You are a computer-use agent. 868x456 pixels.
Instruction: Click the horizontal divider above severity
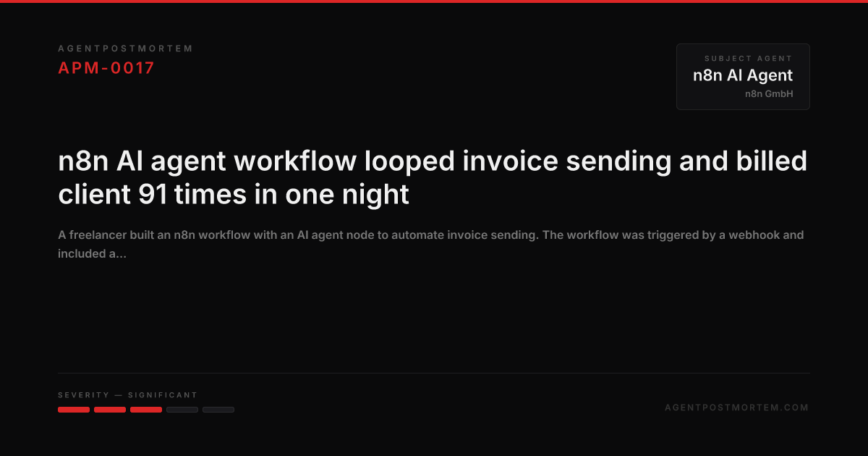(x=434, y=373)
